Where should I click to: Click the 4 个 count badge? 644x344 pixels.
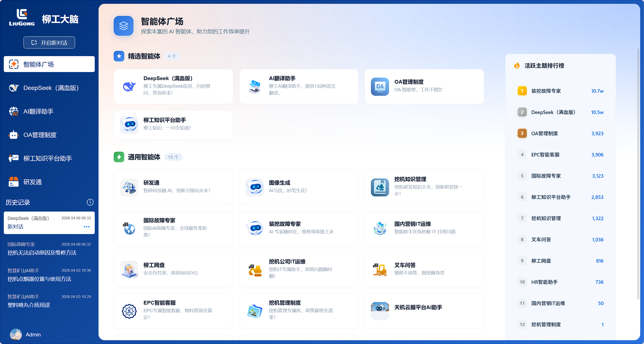click(172, 56)
